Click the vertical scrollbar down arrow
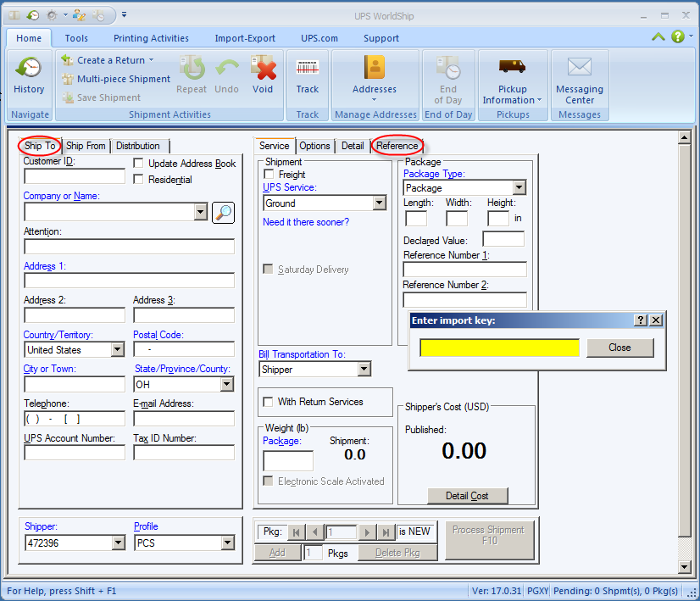Screen dimensions: 700x601 pos(685,566)
